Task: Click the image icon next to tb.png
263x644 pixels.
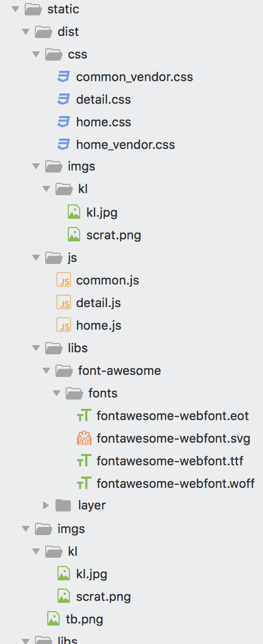Action: pos(53,619)
